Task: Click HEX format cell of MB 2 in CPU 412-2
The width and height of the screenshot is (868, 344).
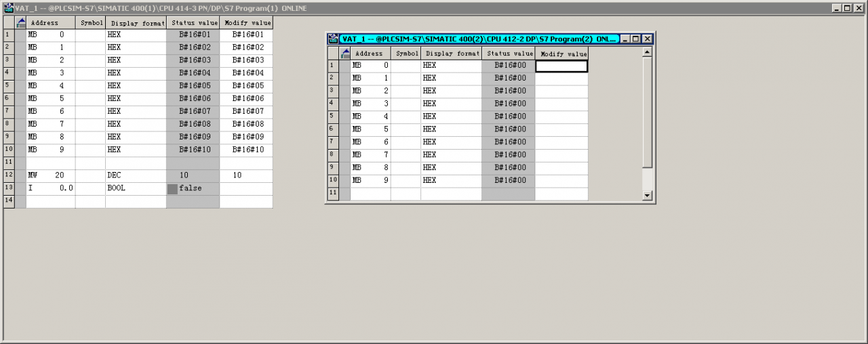Action: tap(451, 91)
